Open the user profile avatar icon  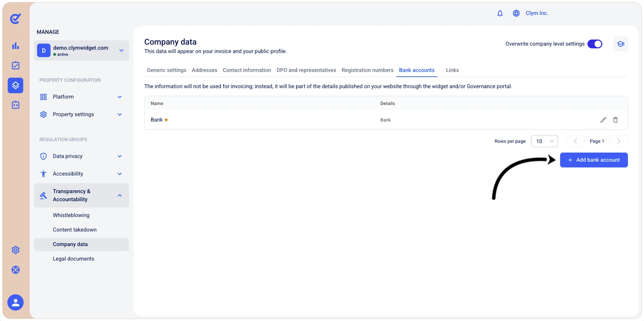coord(15,302)
